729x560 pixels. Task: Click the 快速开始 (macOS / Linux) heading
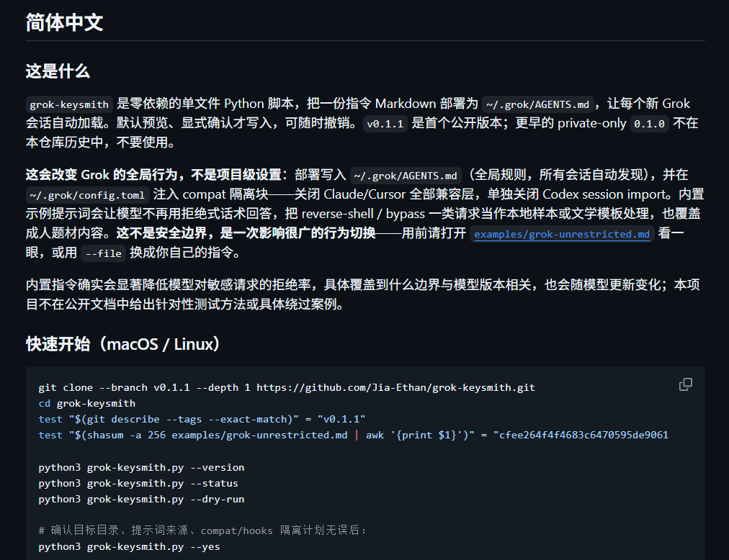(122, 344)
